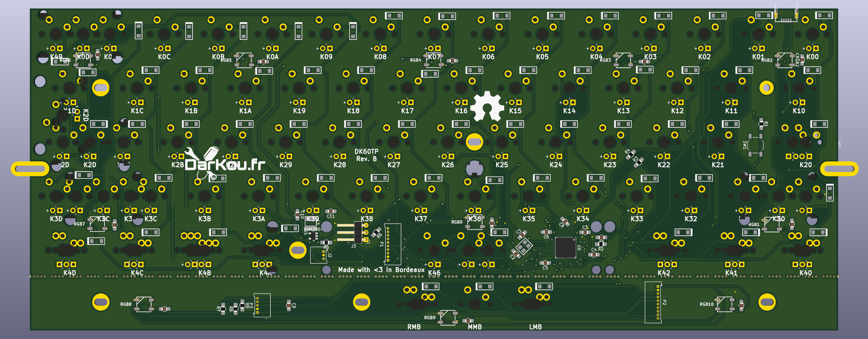Click the K21 key label
The height and width of the screenshot is (339, 868).
pyautogui.click(x=718, y=165)
